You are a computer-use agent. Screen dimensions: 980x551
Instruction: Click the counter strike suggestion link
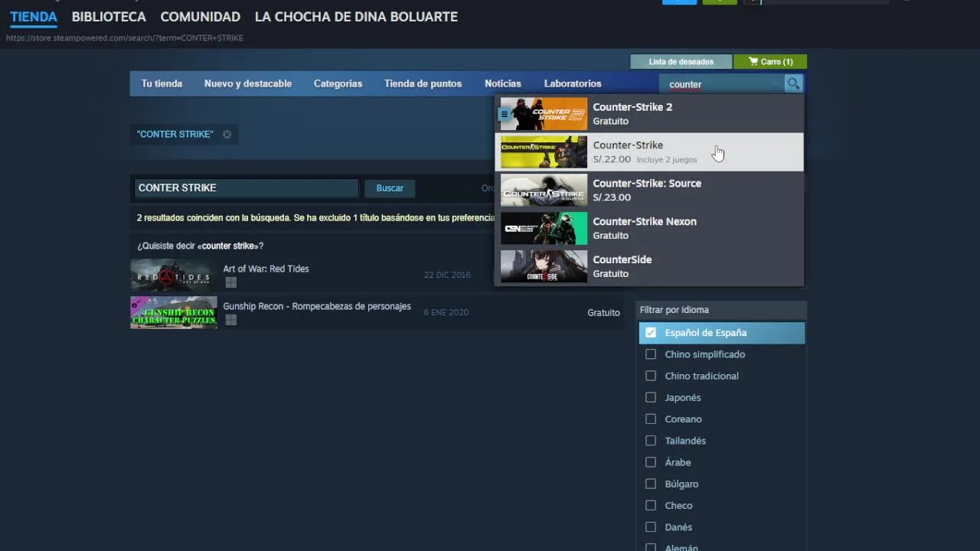(228, 246)
